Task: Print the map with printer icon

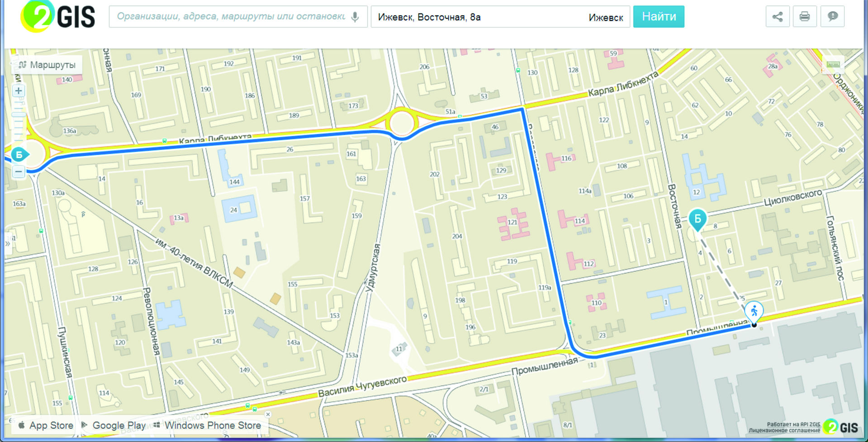Action: pyautogui.click(x=804, y=17)
